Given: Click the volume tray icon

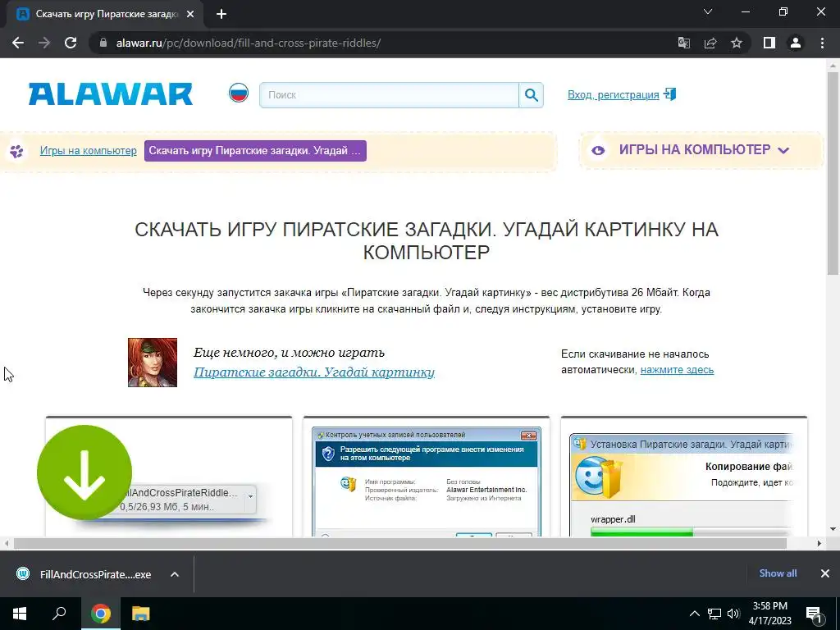Looking at the screenshot, I should click(733, 614).
